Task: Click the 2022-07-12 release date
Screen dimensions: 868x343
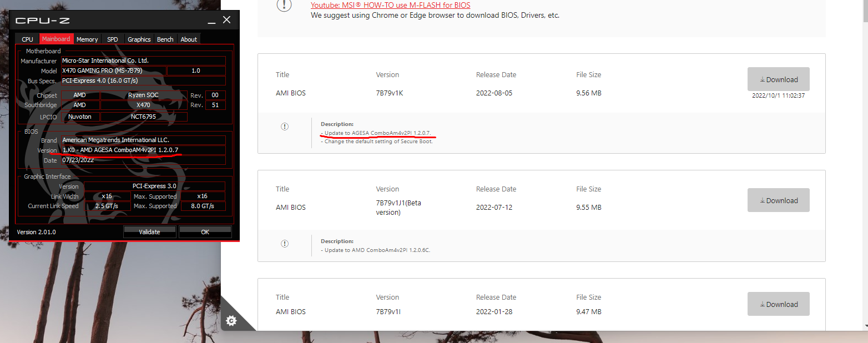Action: click(x=494, y=207)
